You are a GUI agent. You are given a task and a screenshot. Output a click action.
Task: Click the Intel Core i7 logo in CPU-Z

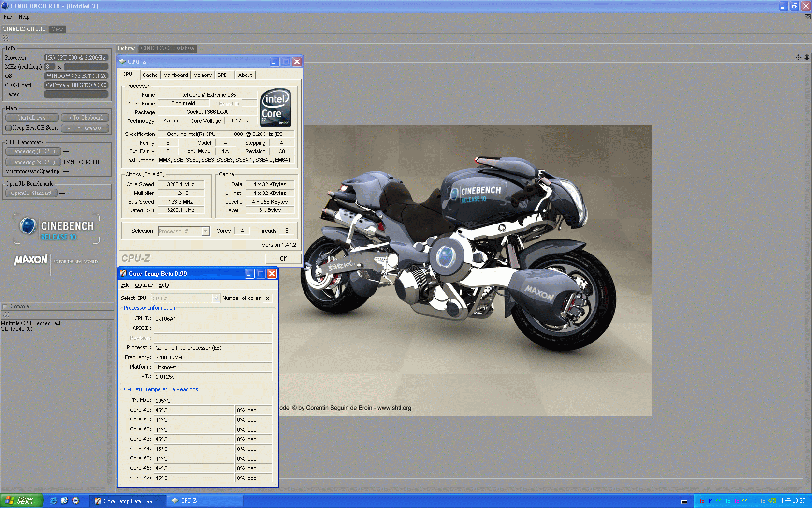coord(275,107)
